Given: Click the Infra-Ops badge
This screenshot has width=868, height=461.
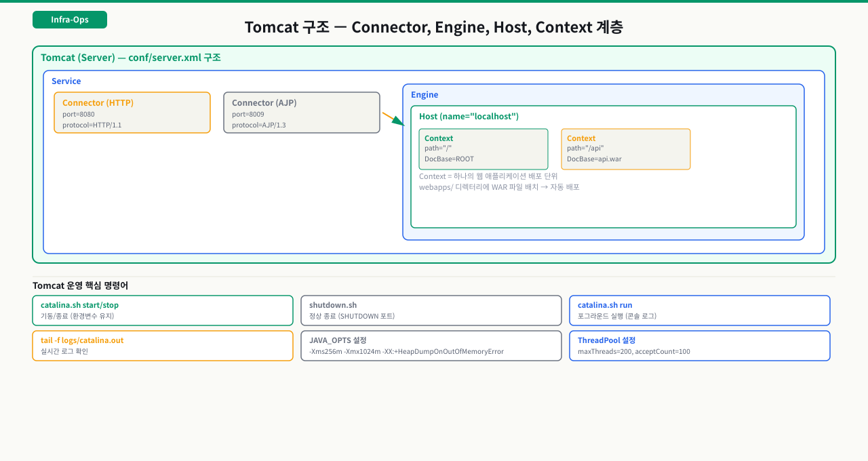Looking at the screenshot, I should coord(70,20).
